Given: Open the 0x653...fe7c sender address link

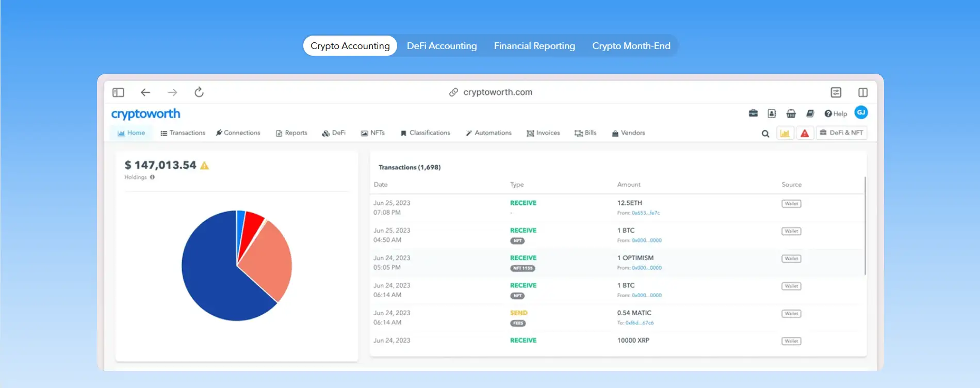Looking at the screenshot, I should [645, 213].
